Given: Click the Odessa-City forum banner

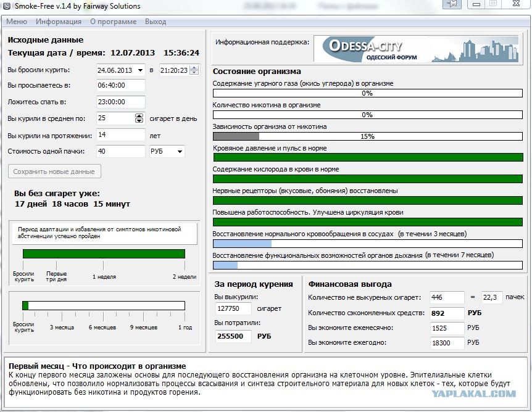Looking at the screenshot, I should [x=416, y=49].
